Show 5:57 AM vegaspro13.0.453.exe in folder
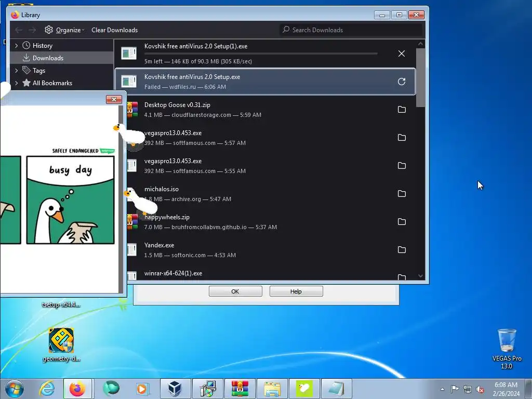Screen dimensions: 532x399 pos(402,137)
